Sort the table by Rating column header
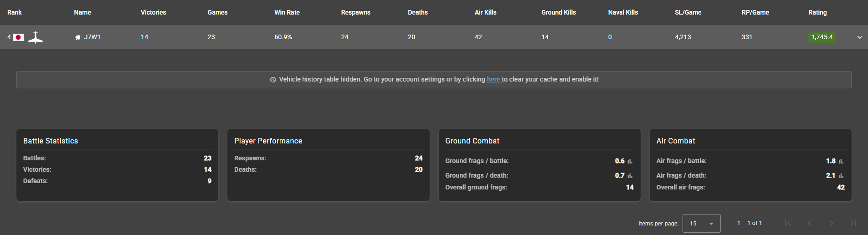 pos(817,12)
